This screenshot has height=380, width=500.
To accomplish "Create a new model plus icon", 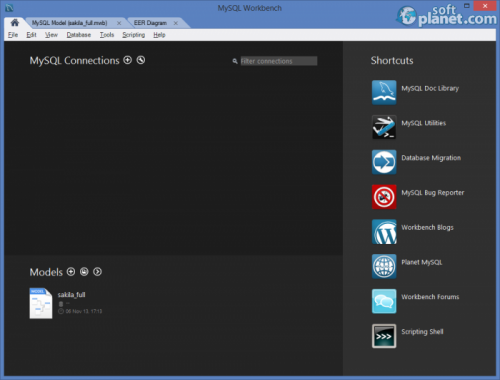I will 71,272.
